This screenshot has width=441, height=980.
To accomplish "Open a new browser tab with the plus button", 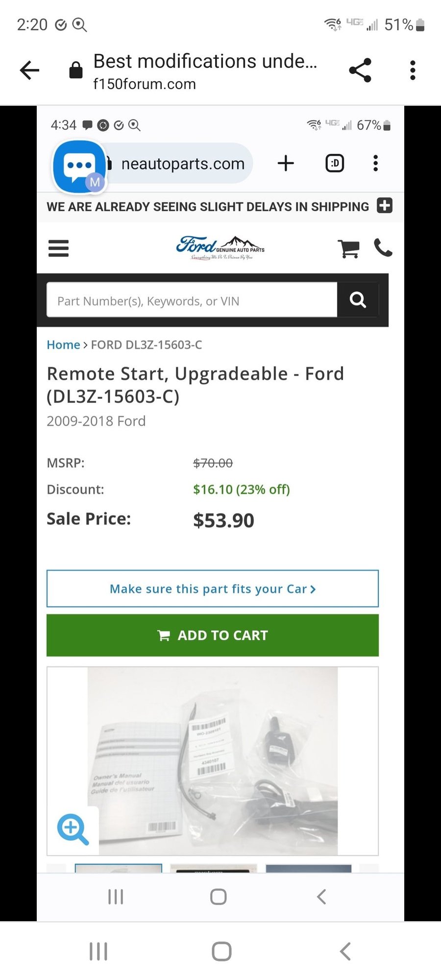I will click(x=286, y=163).
